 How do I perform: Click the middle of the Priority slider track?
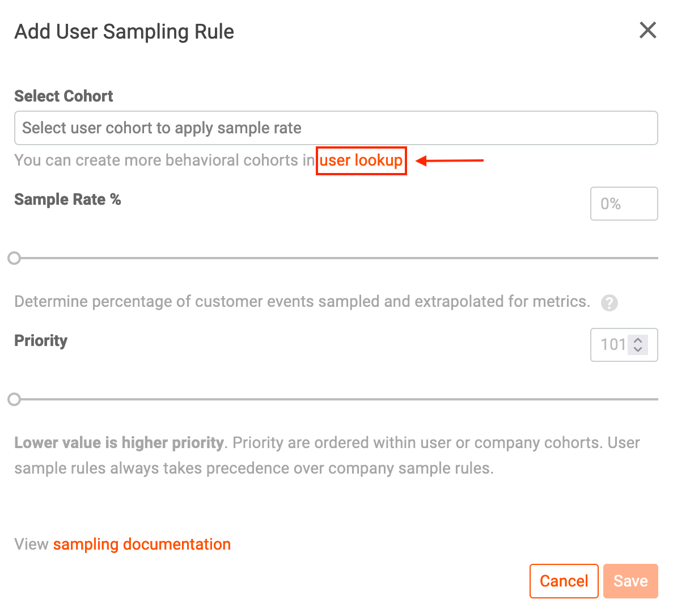tap(336, 400)
